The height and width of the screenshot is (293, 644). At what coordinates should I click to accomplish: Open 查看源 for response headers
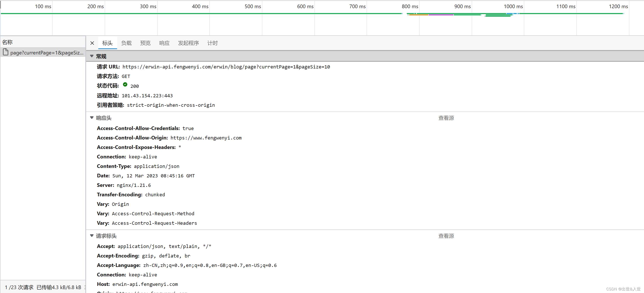click(446, 118)
